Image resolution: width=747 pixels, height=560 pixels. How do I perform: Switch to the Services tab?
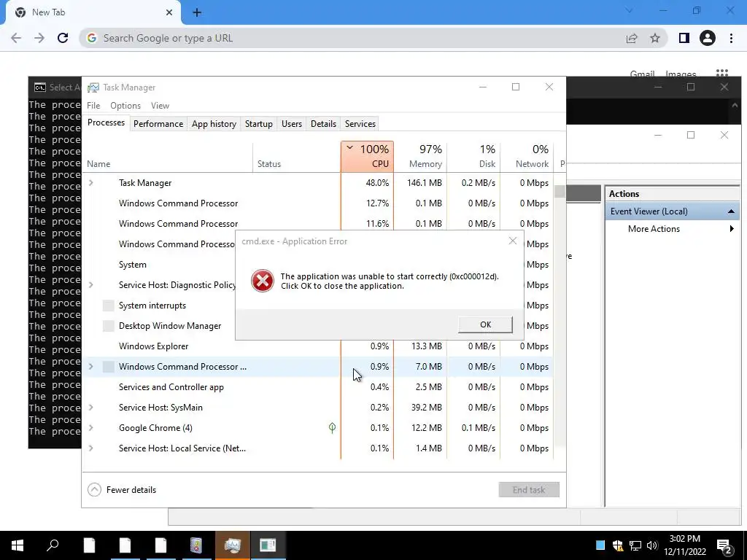pos(360,124)
